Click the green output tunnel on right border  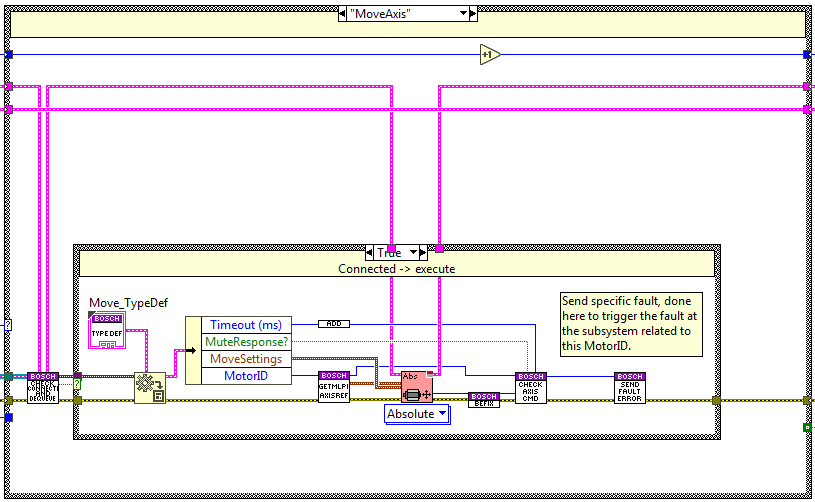coord(807,427)
